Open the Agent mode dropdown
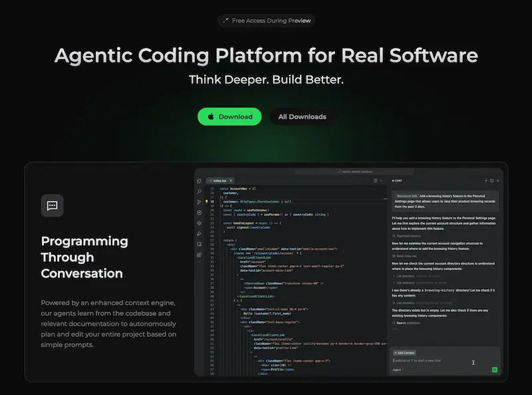Viewport: 532px width, 395px height. (398, 370)
